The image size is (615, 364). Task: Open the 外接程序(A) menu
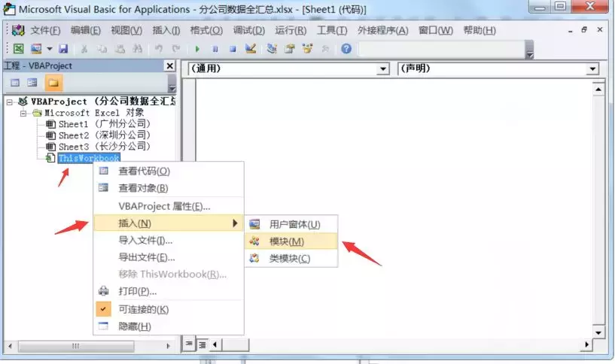coord(383,30)
